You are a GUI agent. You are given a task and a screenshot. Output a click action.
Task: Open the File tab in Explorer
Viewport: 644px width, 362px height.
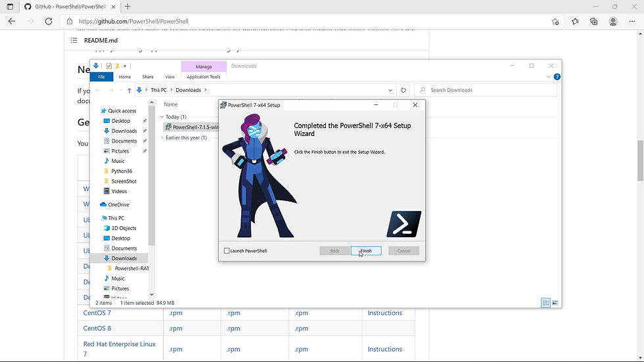click(101, 77)
